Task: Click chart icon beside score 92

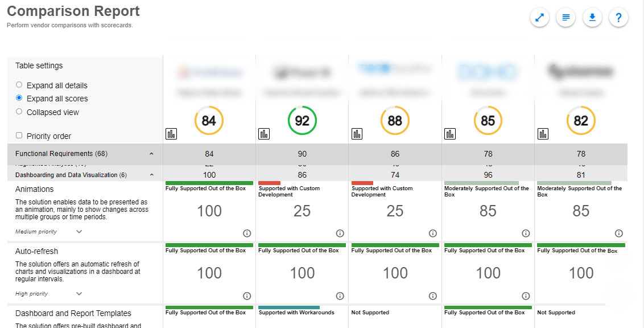Action: [264, 134]
